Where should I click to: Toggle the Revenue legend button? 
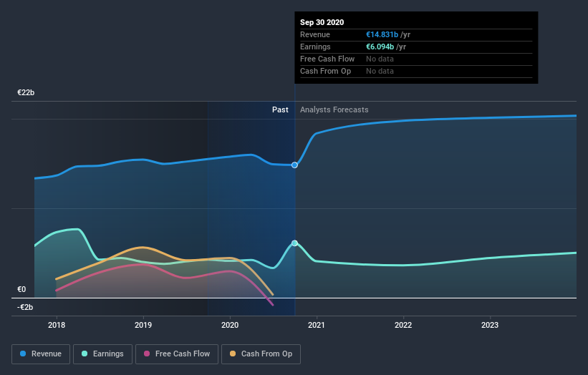point(41,354)
